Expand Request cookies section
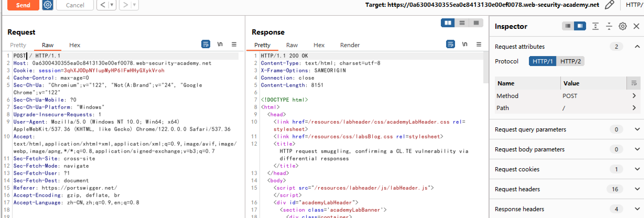The image size is (644, 218). point(637,169)
